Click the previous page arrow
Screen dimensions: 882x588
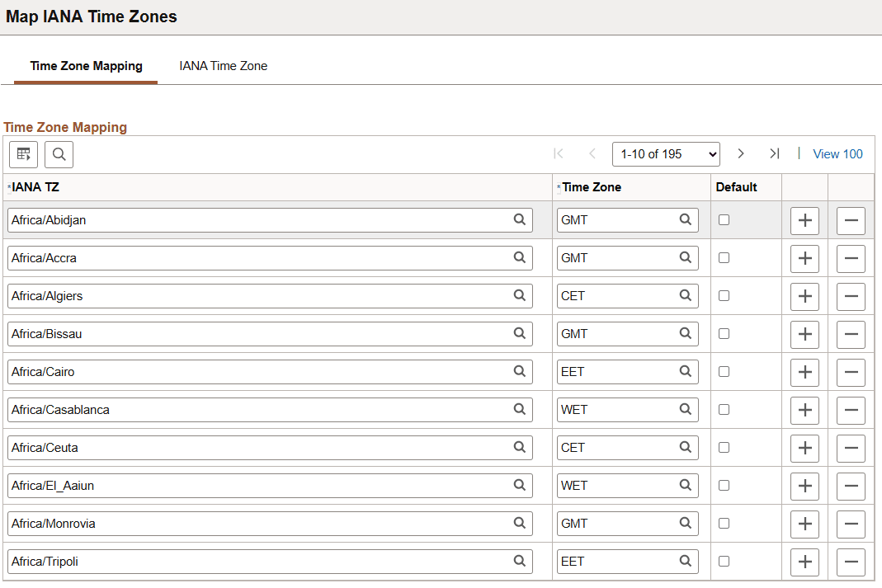coord(592,153)
